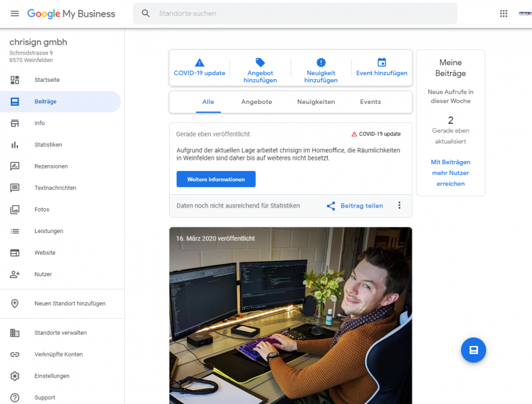Click the Nutzer add-person icon
This screenshot has height=404, width=532.
pyautogui.click(x=15, y=274)
